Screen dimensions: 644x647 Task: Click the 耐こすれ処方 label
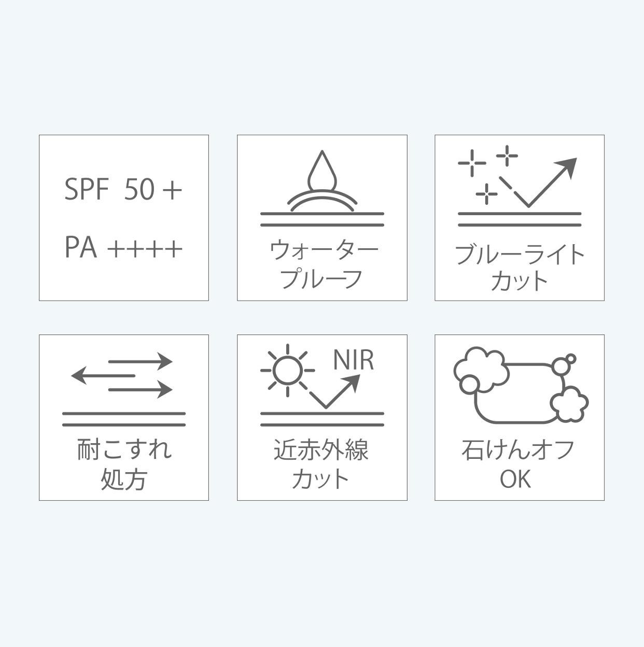(x=123, y=464)
